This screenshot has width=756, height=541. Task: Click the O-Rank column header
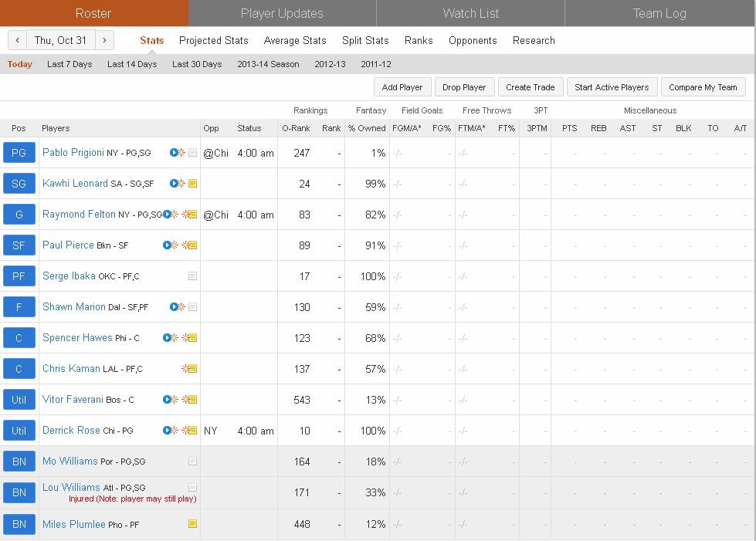point(296,128)
